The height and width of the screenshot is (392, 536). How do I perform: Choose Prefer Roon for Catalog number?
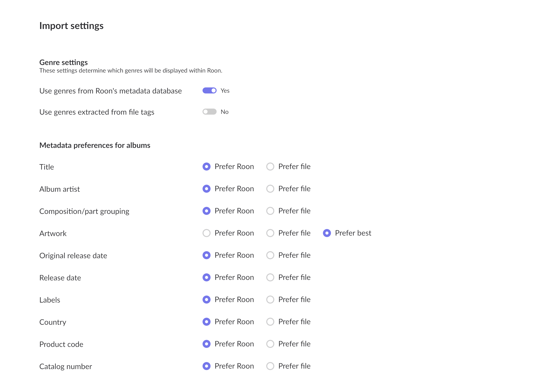tap(207, 366)
